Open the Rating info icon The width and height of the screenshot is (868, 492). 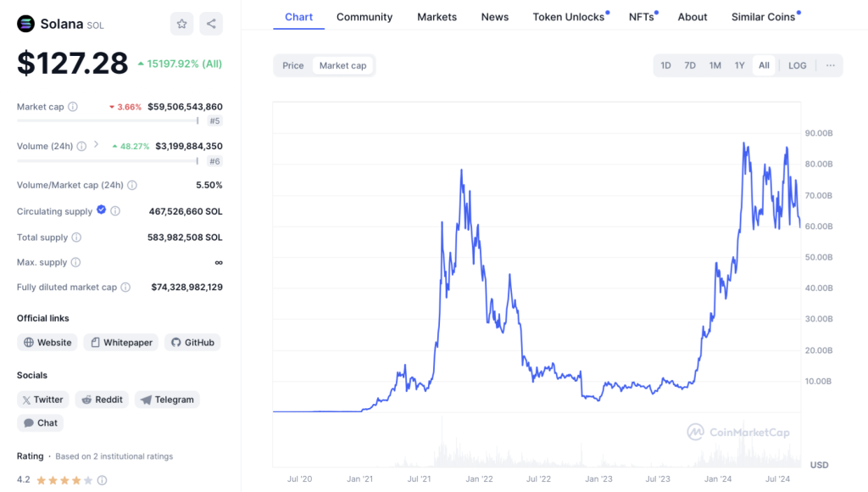102,480
